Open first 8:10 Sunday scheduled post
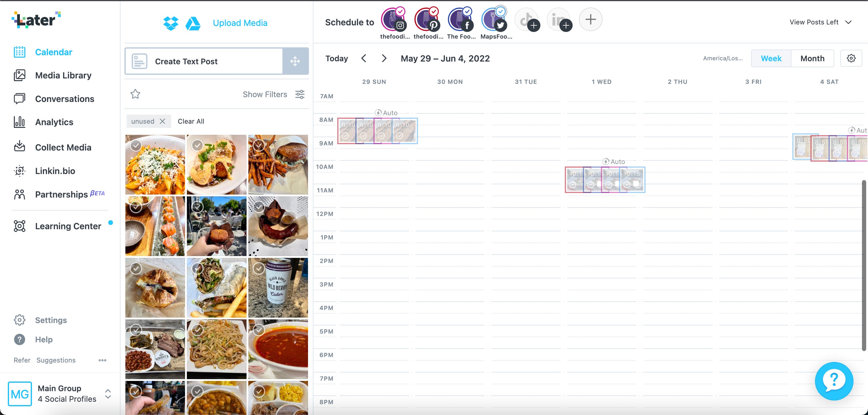This screenshot has height=415, width=868. 347,131
